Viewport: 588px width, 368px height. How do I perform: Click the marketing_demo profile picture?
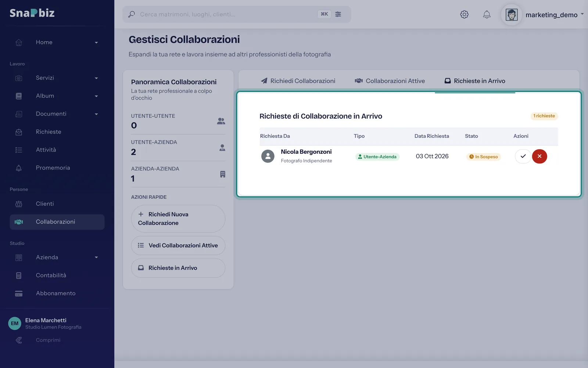512,15
